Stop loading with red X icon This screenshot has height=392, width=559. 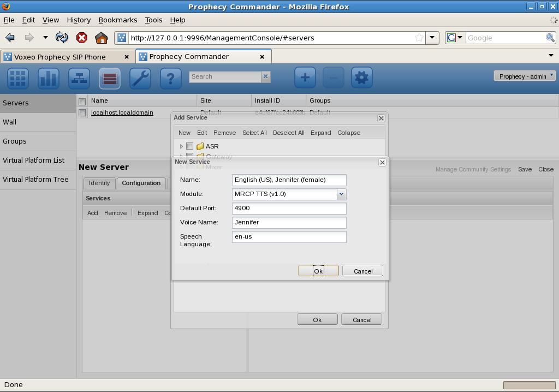(82, 38)
